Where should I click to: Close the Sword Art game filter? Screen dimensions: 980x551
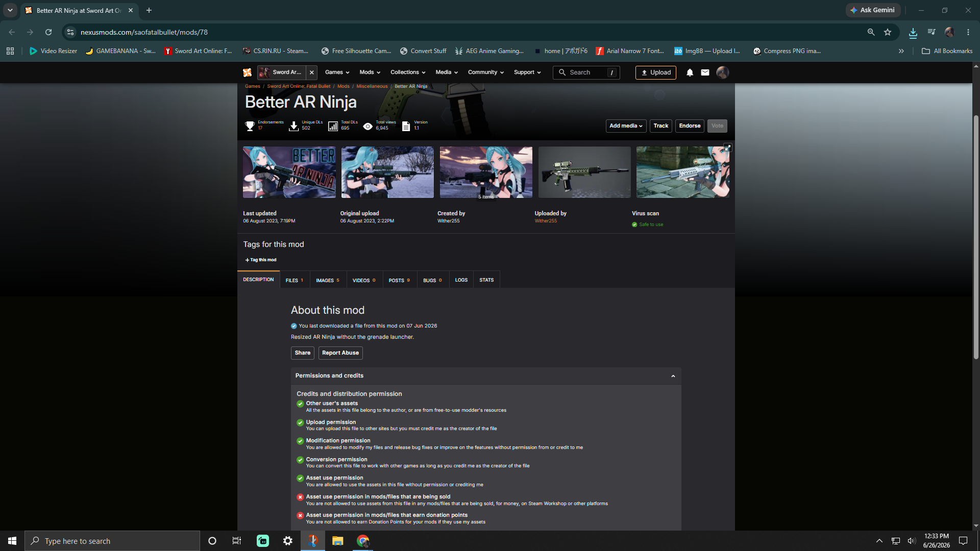312,72
